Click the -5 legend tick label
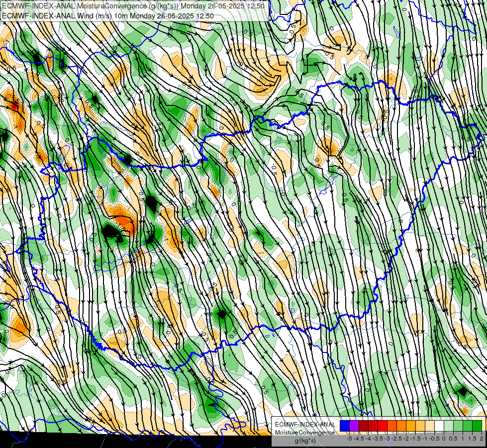This screenshot has width=487, height=448. pos(349,439)
